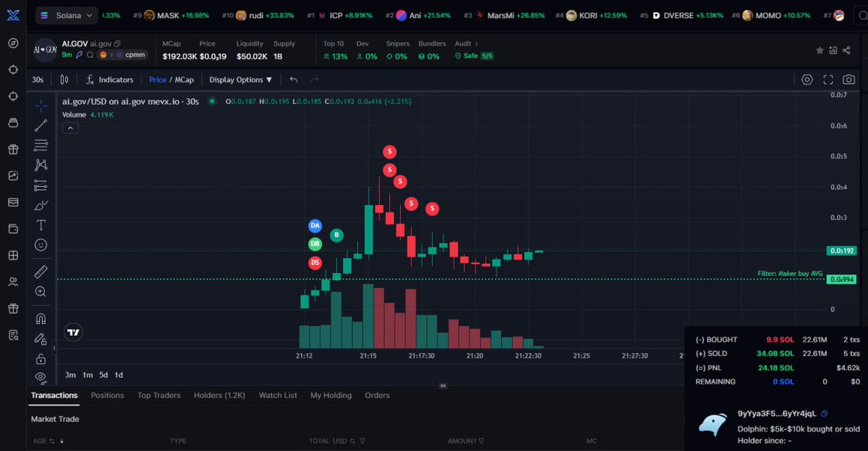Toggle magnet mode for drawings
The height and width of the screenshot is (451, 868).
pyautogui.click(x=41, y=318)
